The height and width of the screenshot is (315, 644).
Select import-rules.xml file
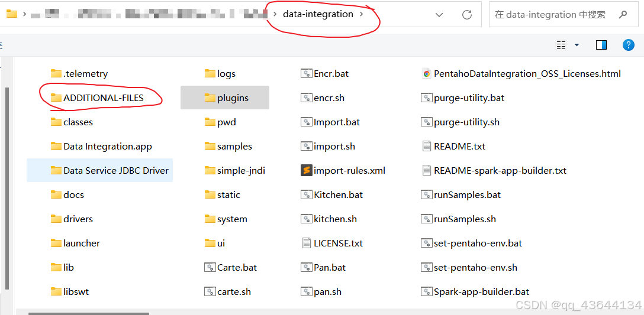coord(343,171)
